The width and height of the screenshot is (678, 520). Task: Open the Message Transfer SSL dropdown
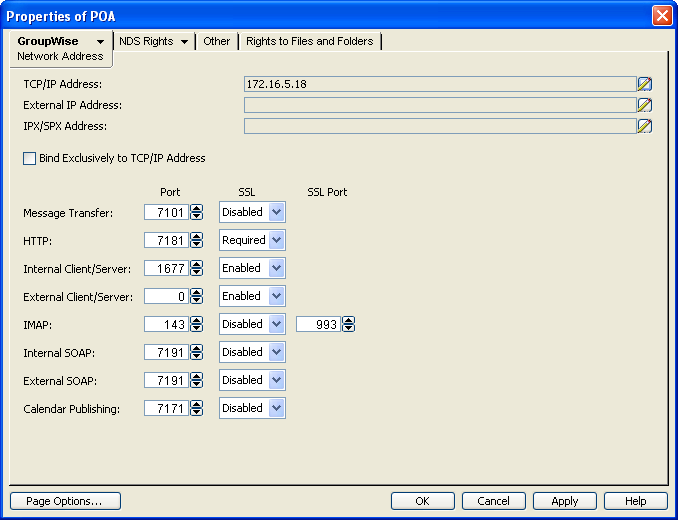click(x=276, y=212)
